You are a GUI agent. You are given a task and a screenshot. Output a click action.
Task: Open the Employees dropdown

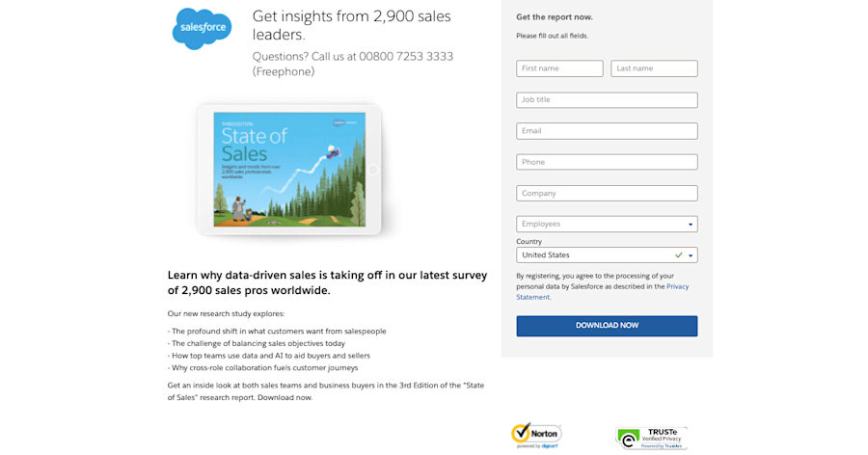click(607, 225)
